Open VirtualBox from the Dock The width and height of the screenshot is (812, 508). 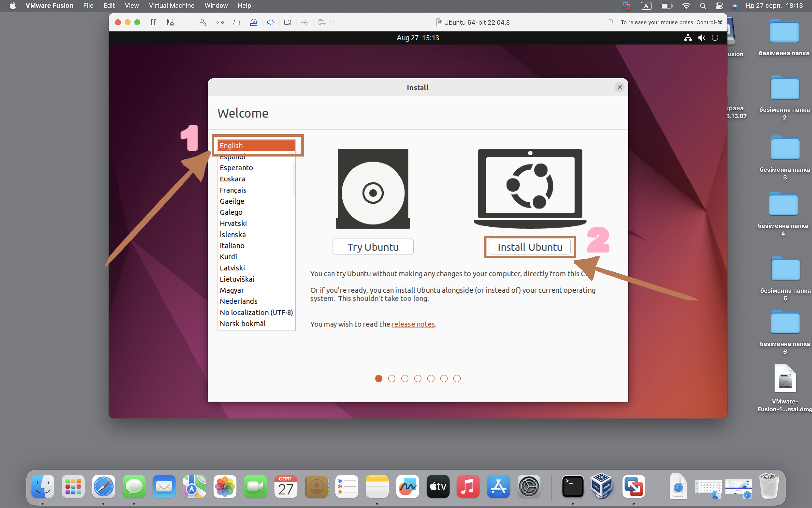[x=602, y=486]
